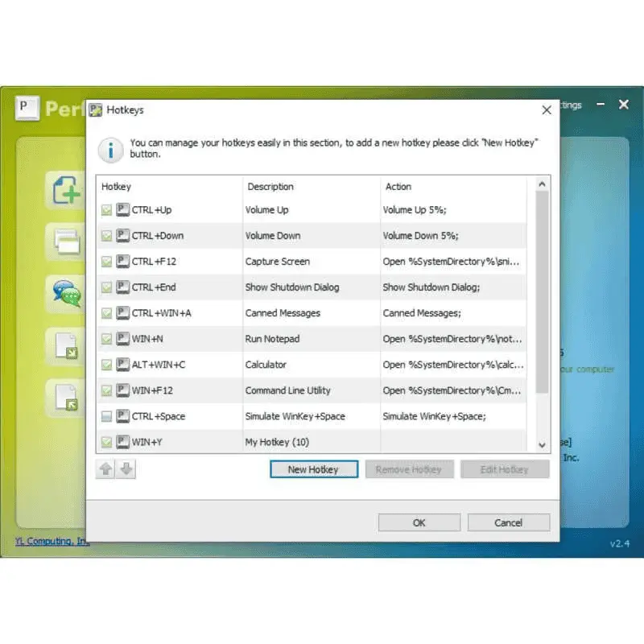Viewport: 644px width, 644px height.
Task: Toggle the WIN+N Run Notepad checkbox
Action: coord(106,339)
